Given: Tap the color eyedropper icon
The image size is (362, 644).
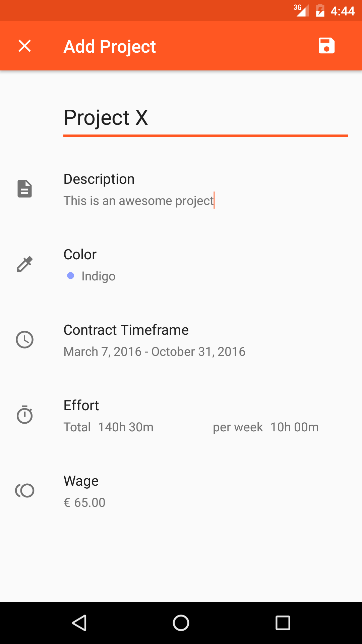Looking at the screenshot, I should pyautogui.click(x=24, y=264).
